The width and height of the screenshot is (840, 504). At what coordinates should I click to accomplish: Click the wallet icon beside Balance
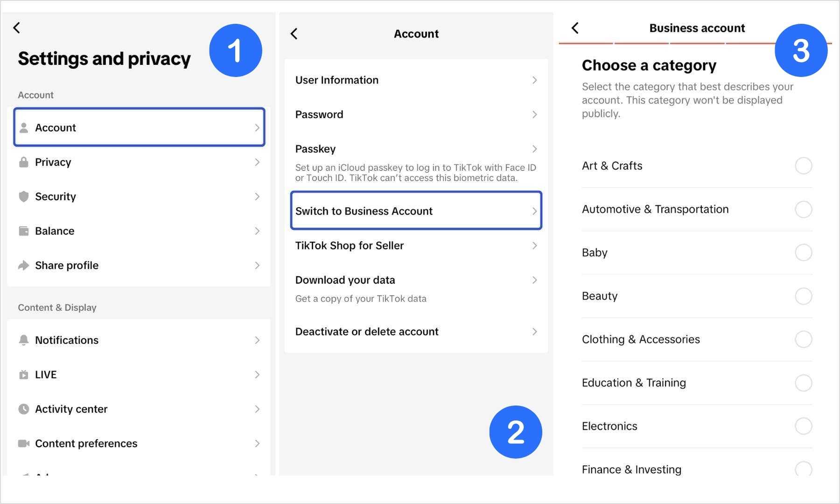[24, 231]
